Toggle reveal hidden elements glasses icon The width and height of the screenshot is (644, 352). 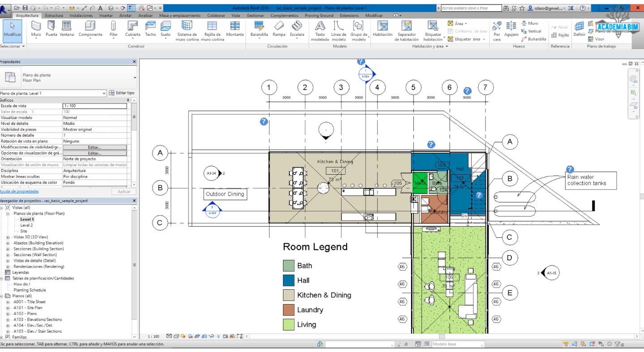[210, 336]
